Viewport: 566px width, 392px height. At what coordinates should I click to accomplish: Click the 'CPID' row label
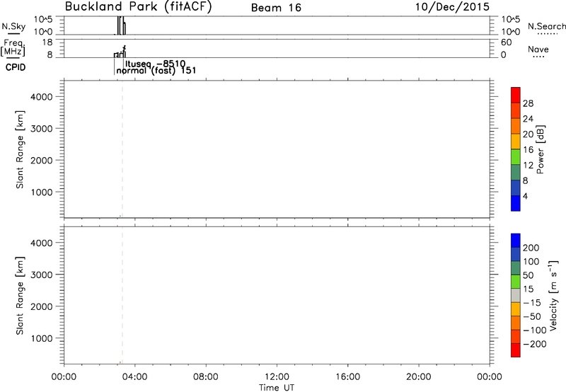(x=16, y=67)
